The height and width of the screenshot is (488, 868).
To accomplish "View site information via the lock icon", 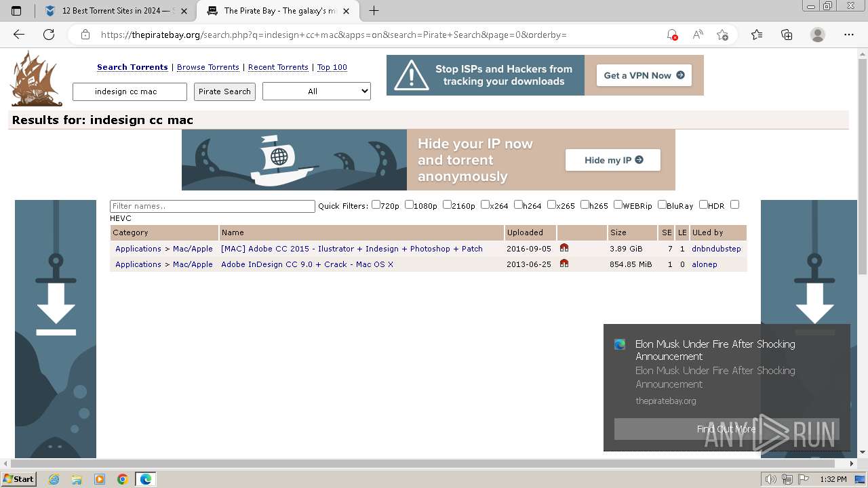I will coord(85,35).
